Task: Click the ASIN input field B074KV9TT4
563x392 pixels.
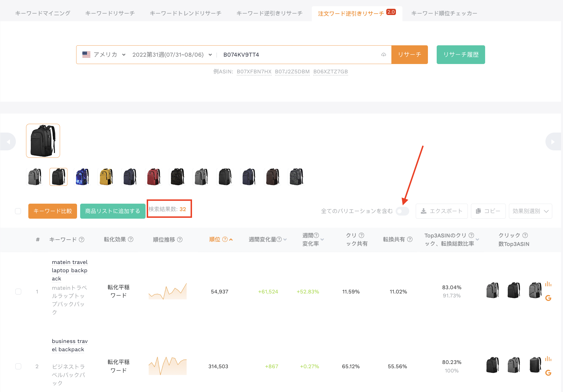Action: [x=300, y=55]
